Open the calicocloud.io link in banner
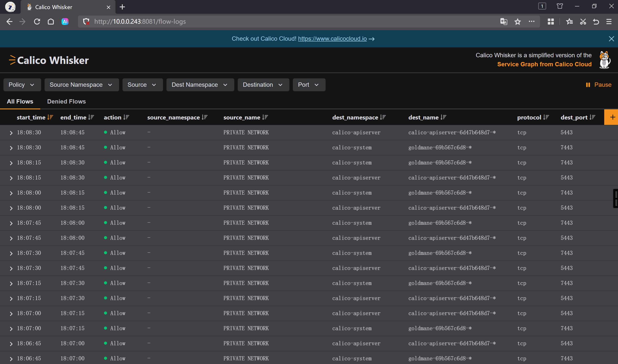The width and height of the screenshot is (618, 364). coord(332,39)
